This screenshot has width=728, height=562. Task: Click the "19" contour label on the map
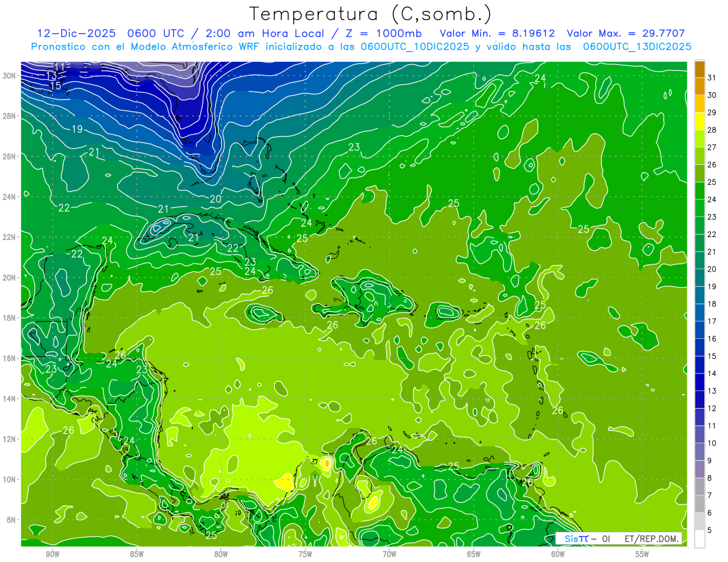click(x=77, y=129)
